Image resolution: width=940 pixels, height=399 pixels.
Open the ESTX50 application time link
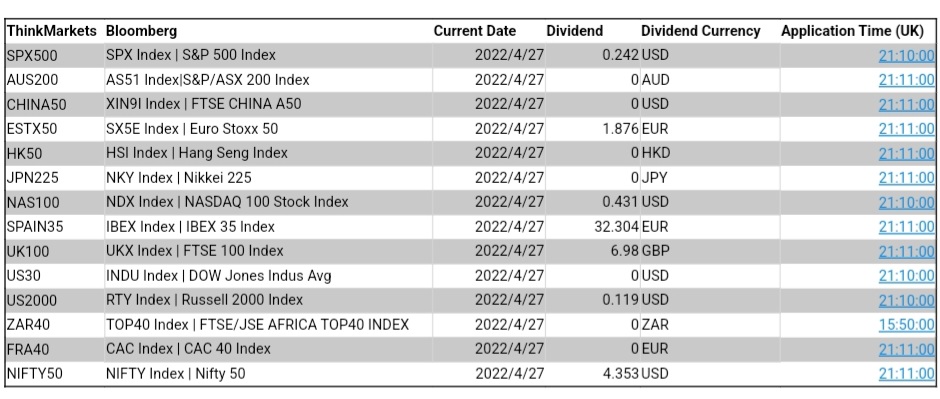[906, 129]
